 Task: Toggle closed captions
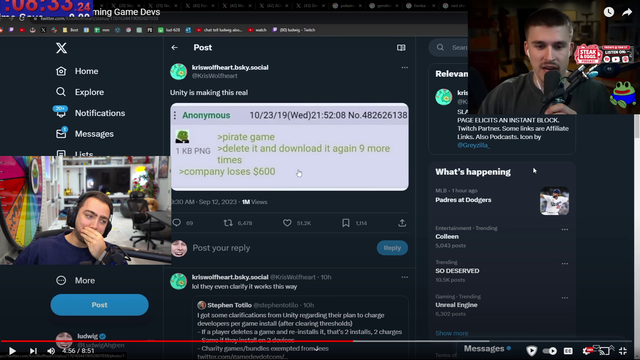click(568, 351)
